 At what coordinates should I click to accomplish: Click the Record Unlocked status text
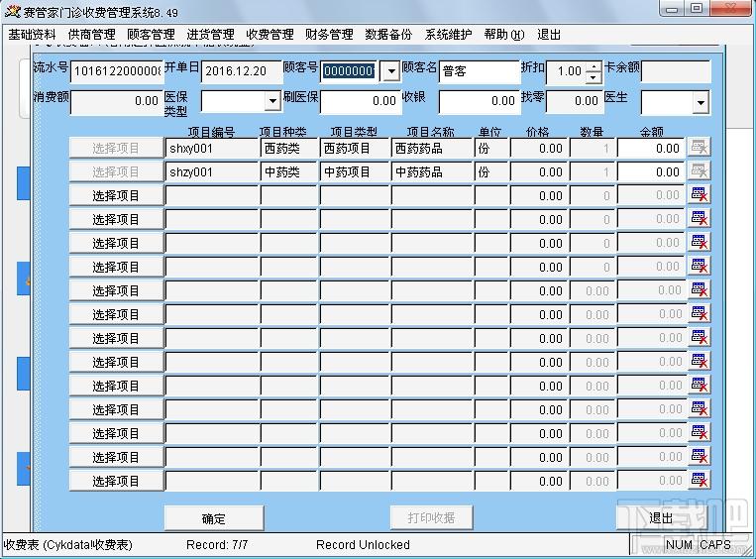363,545
